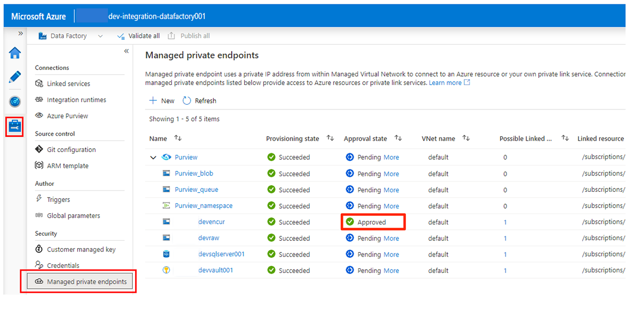The image size is (644, 312).
Task: Click linked count 1 for devencur
Action: [505, 222]
